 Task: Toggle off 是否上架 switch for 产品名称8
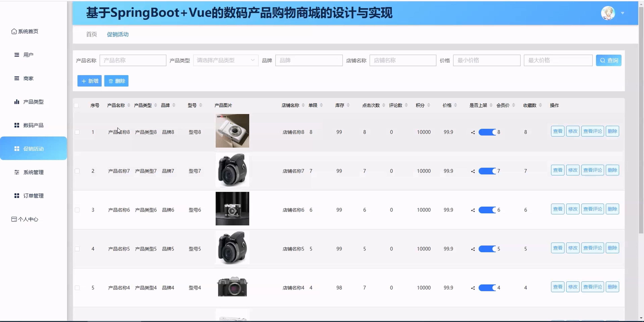pyautogui.click(x=487, y=132)
